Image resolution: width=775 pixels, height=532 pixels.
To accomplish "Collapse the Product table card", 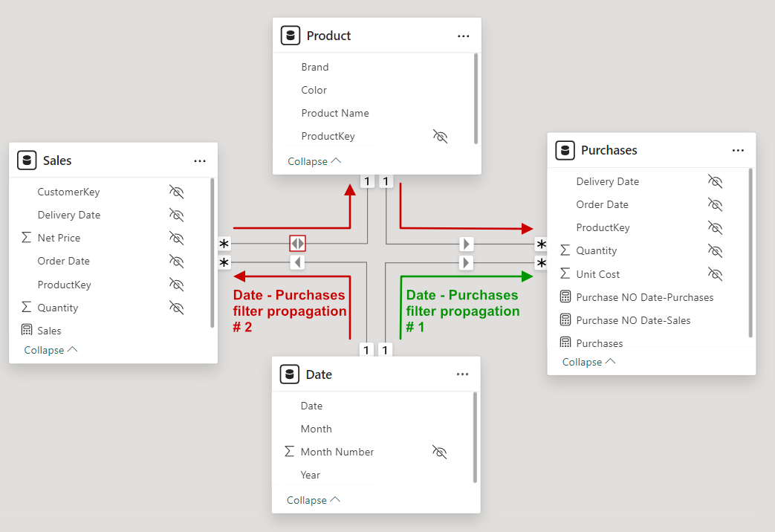I will coord(314,161).
